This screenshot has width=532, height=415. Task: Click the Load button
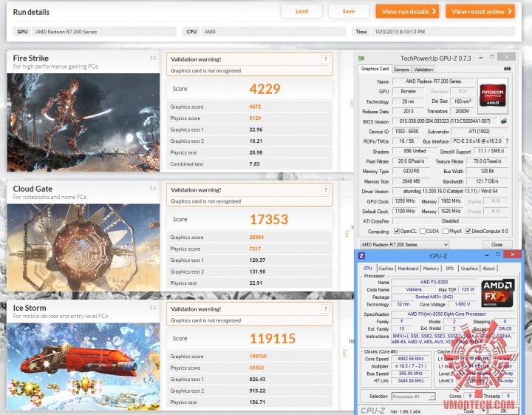click(x=301, y=11)
